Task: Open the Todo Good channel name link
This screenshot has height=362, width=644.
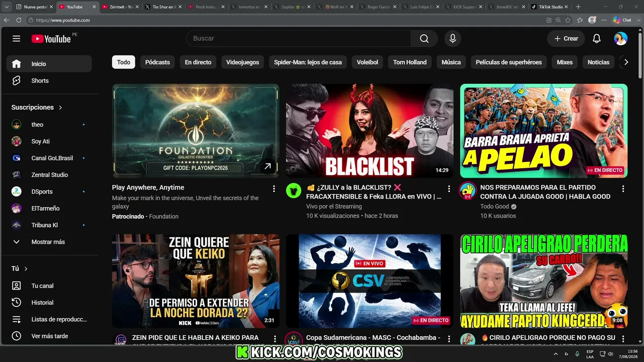Action: click(x=495, y=207)
